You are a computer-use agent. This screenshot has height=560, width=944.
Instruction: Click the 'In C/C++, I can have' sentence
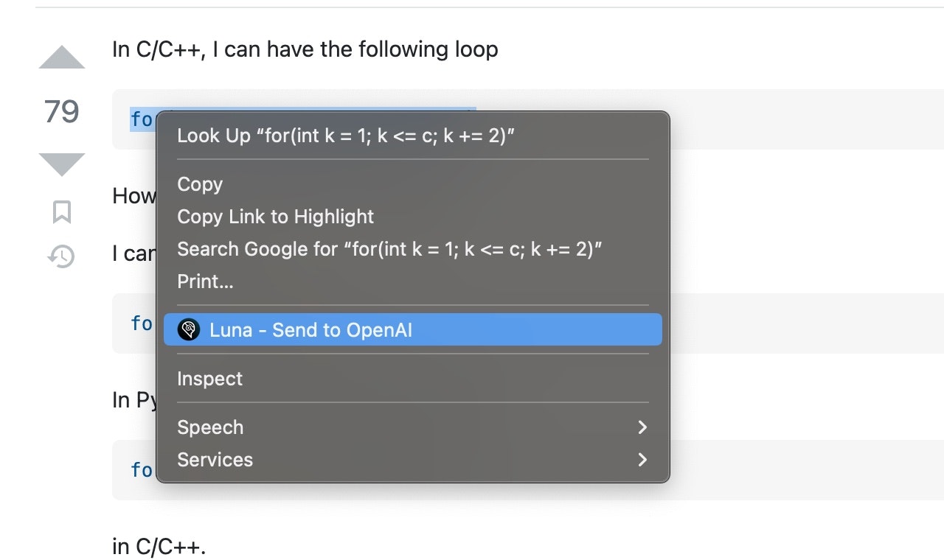coord(305,50)
